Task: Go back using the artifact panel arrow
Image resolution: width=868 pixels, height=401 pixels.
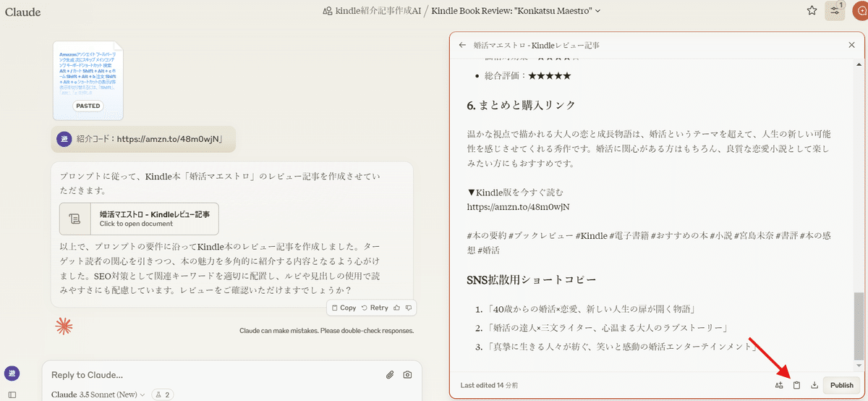Action: (462, 45)
